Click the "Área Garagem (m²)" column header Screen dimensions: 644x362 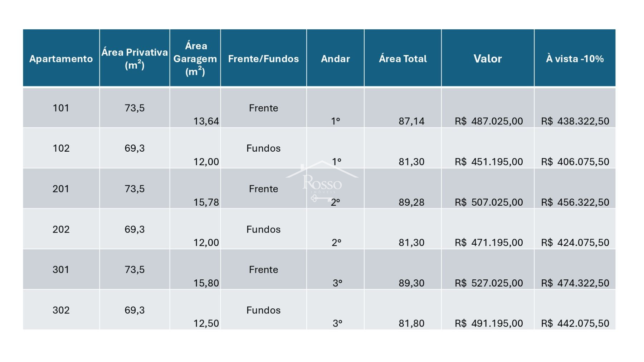point(195,58)
